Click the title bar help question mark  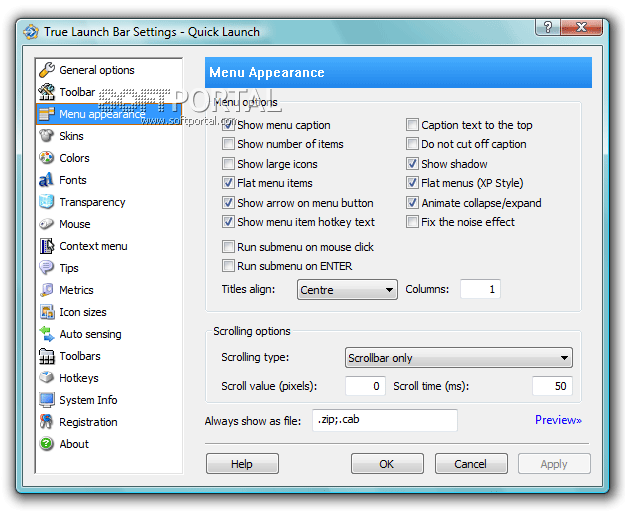pos(548,27)
